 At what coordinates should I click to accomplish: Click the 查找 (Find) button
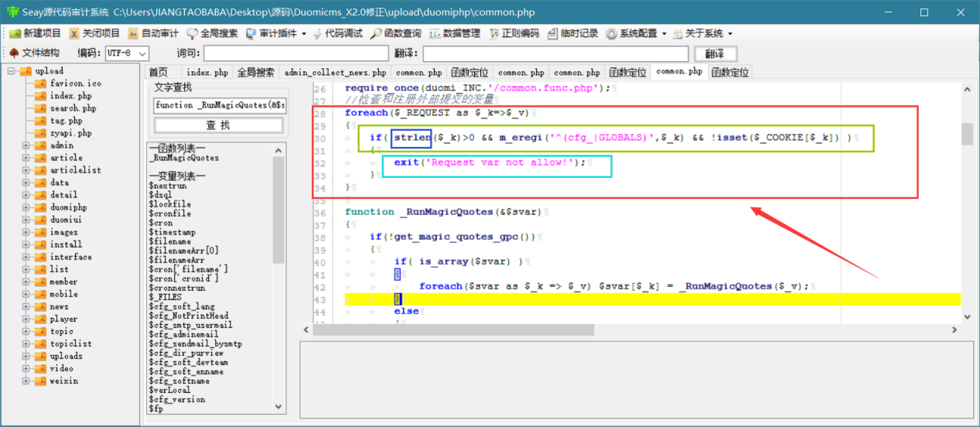point(218,125)
